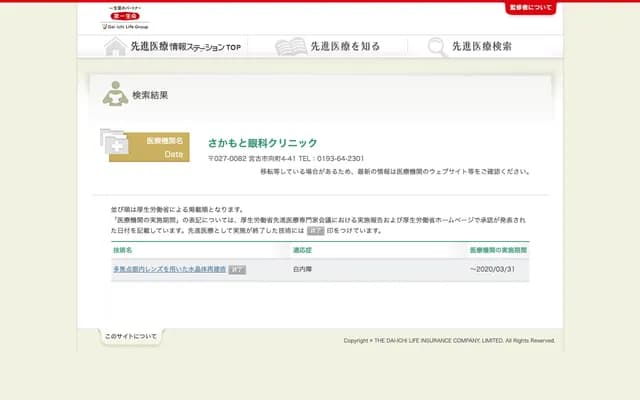
Task: Click the folder icon on Data badge
Action: click(x=114, y=143)
